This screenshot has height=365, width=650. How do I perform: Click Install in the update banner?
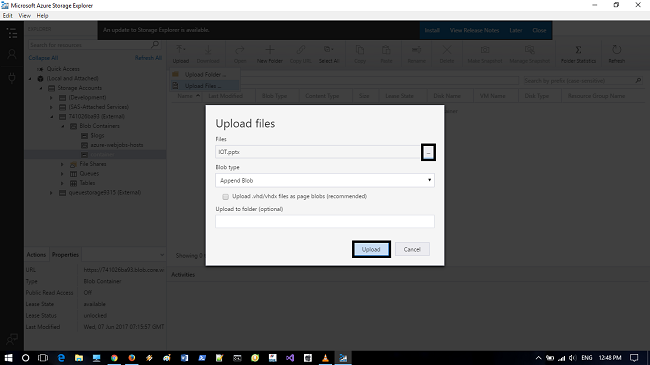[432, 30]
